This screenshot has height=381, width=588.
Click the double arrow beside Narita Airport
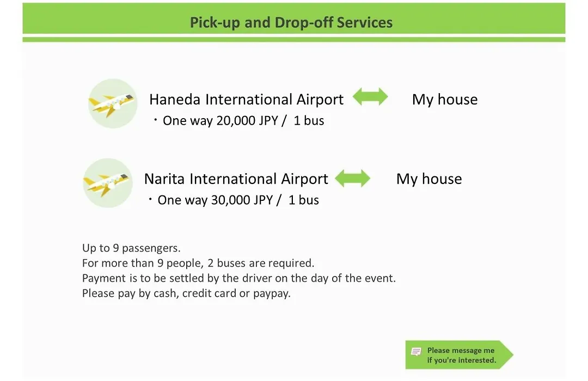pos(352,178)
